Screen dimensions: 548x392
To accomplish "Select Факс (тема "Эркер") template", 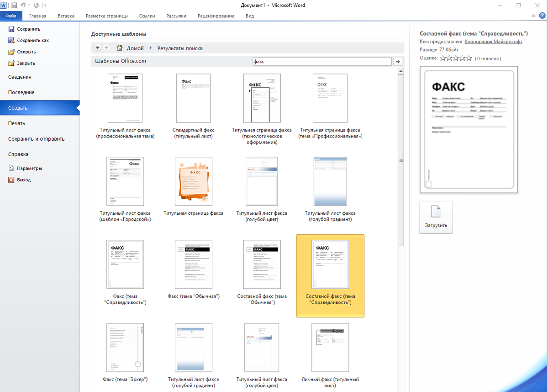I will 125,353.
